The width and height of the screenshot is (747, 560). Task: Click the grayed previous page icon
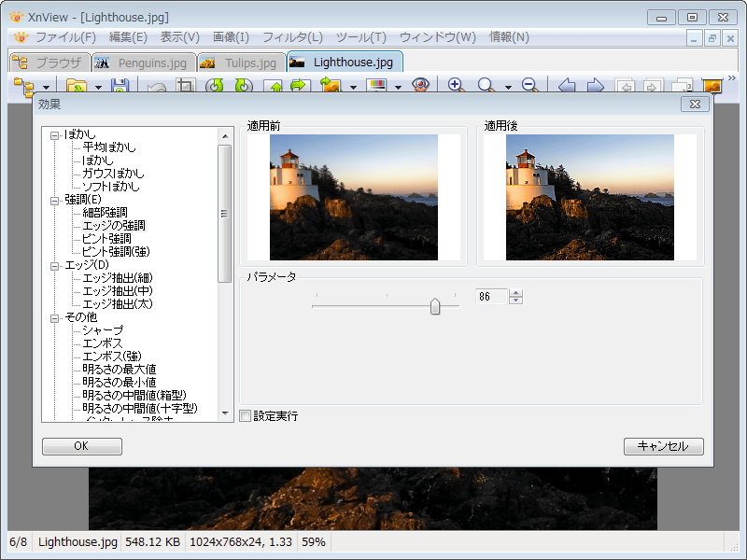625,86
